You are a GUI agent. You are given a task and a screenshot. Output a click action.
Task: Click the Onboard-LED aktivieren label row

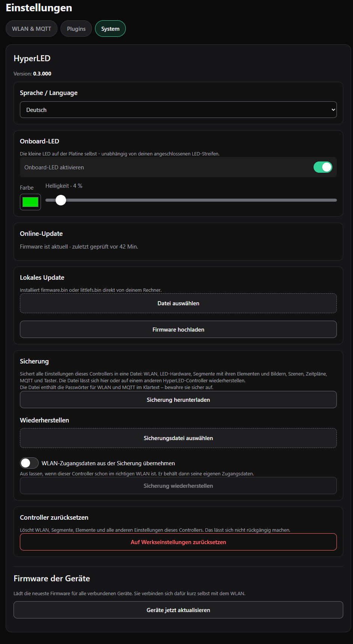click(178, 167)
